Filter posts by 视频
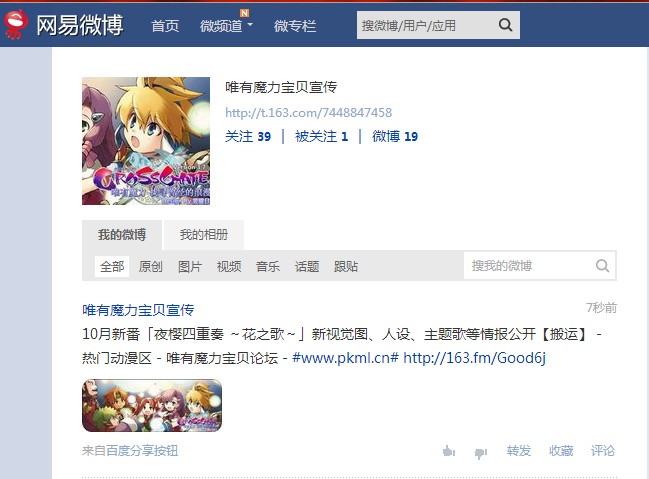Image resolution: width=649 pixels, height=479 pixels. [x=229, y=266]
